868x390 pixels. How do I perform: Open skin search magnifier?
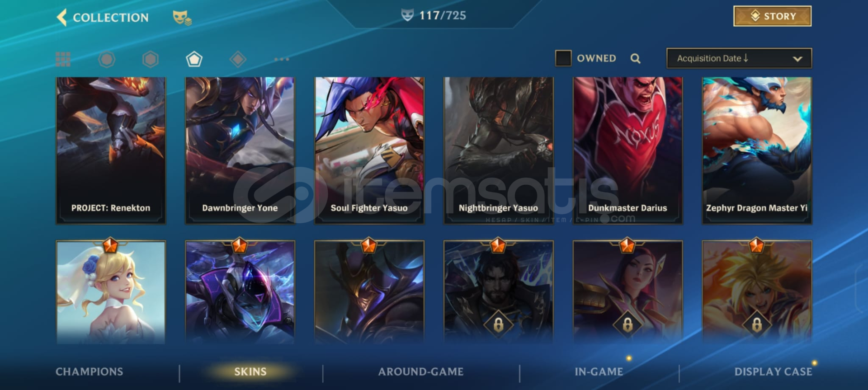coord(635,58)
